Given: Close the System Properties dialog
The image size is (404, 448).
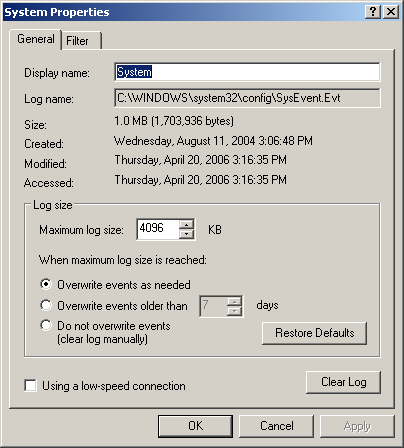Looking at the screenshot, I should coord(390,12).
